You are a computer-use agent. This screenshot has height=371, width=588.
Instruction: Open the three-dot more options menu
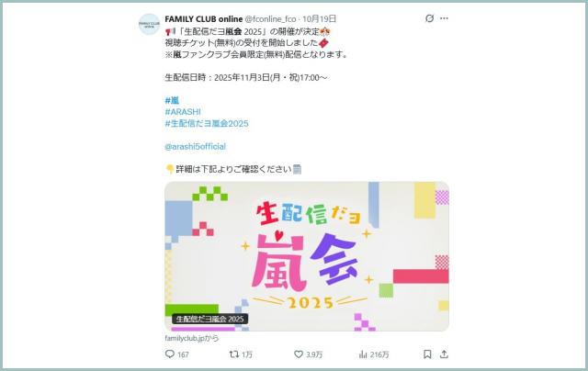pyautogui.click(x=444, y=18)
